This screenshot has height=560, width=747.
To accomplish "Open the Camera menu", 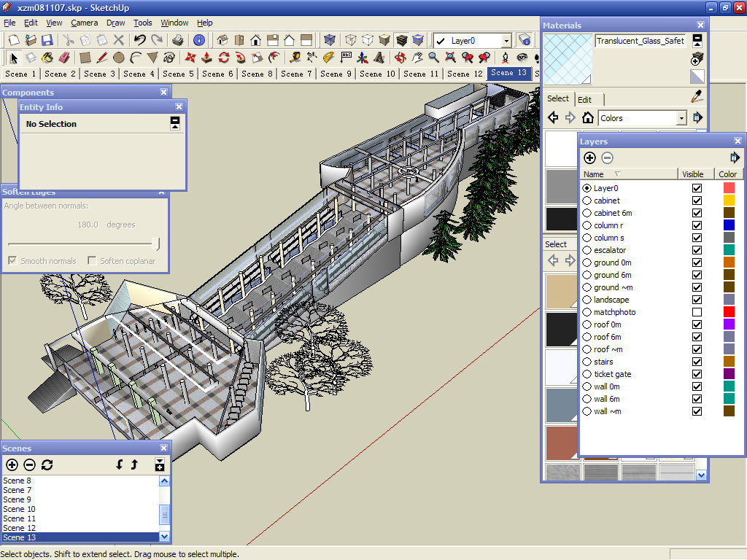I will click(x=85, y=23).
